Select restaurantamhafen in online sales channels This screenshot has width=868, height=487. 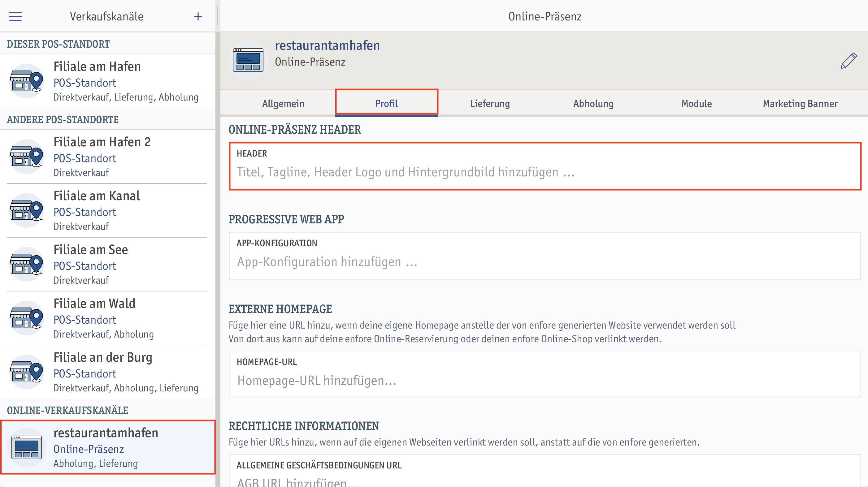point(108,447)
